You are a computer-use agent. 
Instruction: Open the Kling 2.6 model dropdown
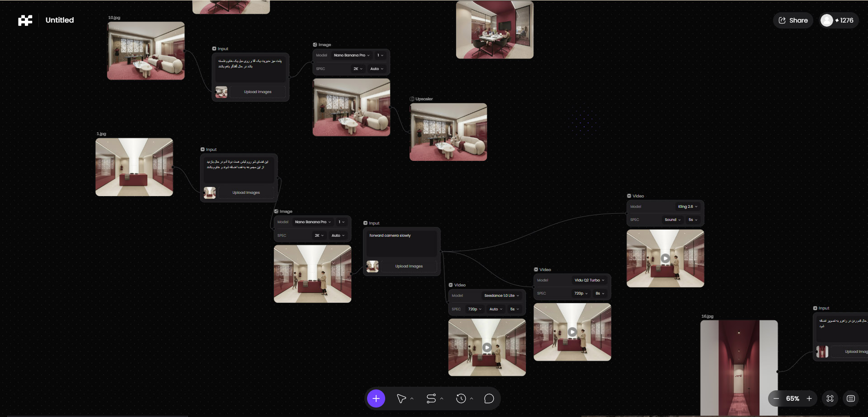point(687,206)
